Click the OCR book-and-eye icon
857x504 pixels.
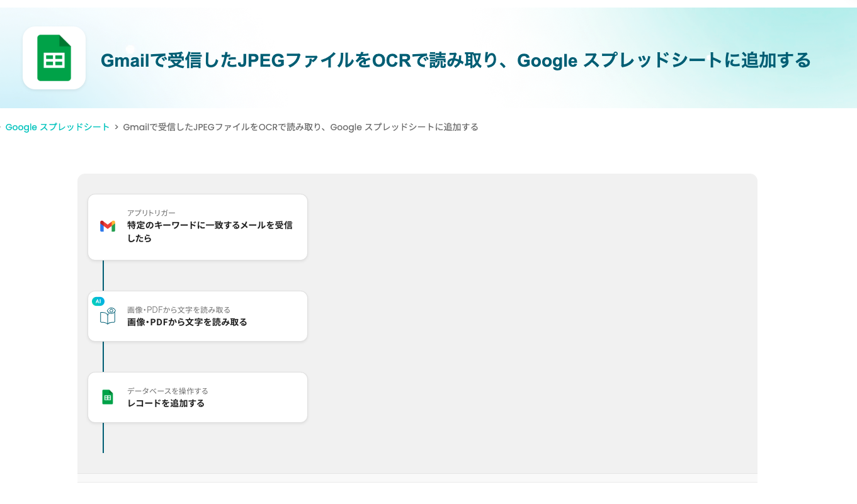tap(108, 316)
